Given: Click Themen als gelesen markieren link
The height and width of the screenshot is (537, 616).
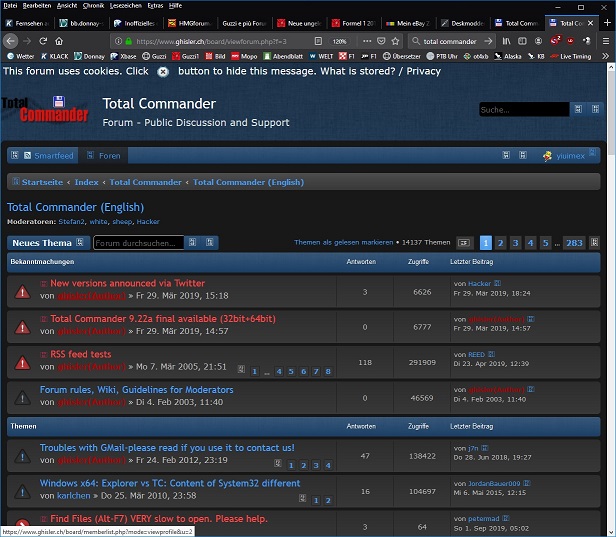Looking at the screenshot, I should [343, 242].
